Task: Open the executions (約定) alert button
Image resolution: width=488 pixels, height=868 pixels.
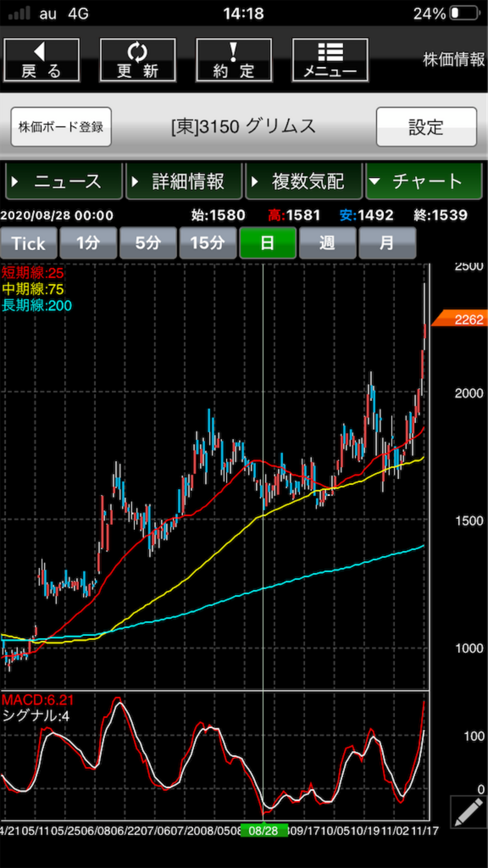Action: click(234, 60)
